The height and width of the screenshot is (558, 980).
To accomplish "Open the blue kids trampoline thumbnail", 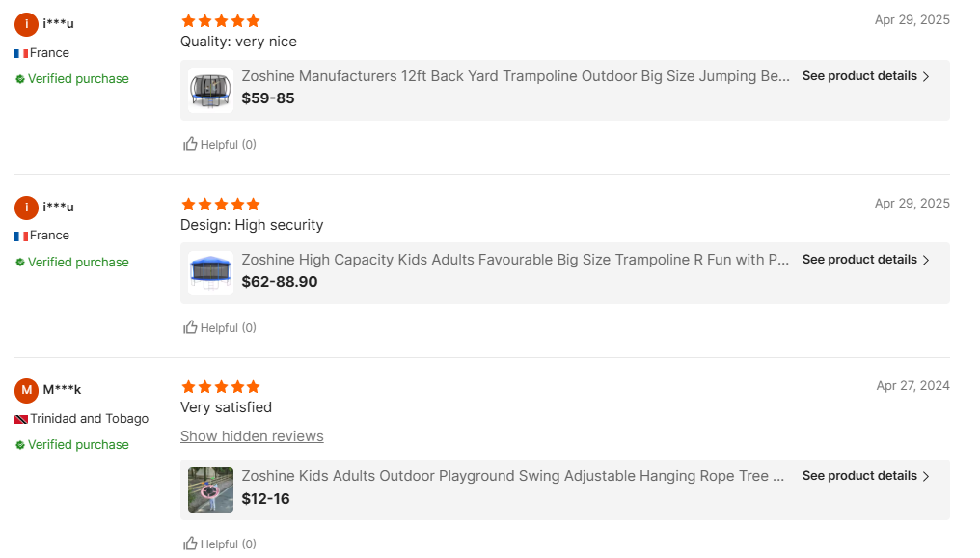I will (x=210, y=273).
